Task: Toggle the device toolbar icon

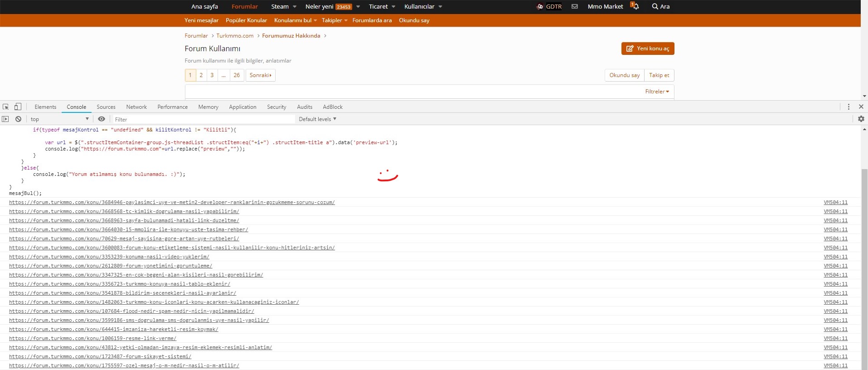Action: coord(18,107)
